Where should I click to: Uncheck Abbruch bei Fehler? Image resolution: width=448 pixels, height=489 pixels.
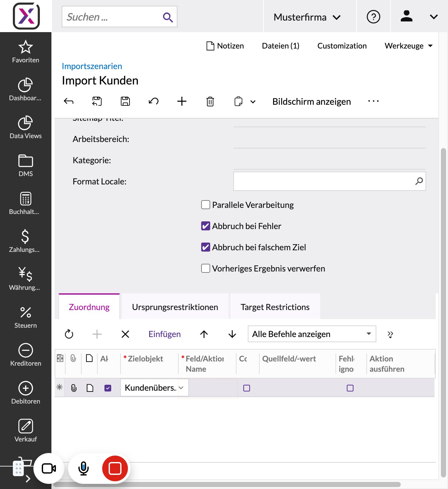tap(206, 226)
